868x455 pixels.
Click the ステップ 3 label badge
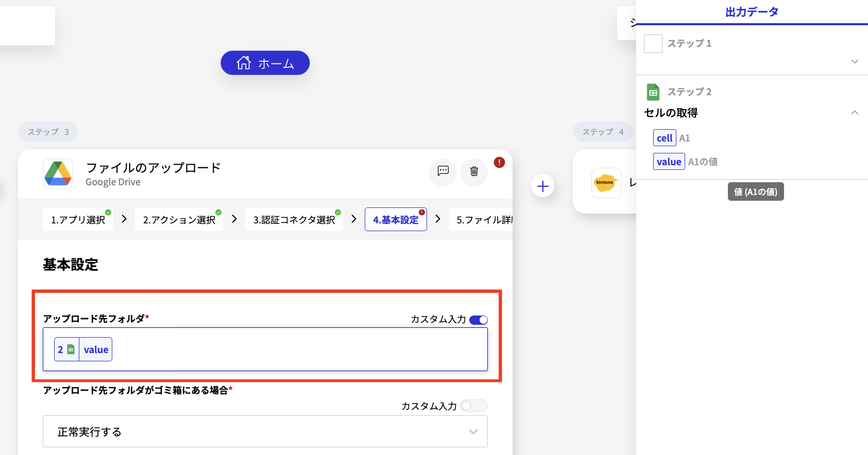pos(48,132)
